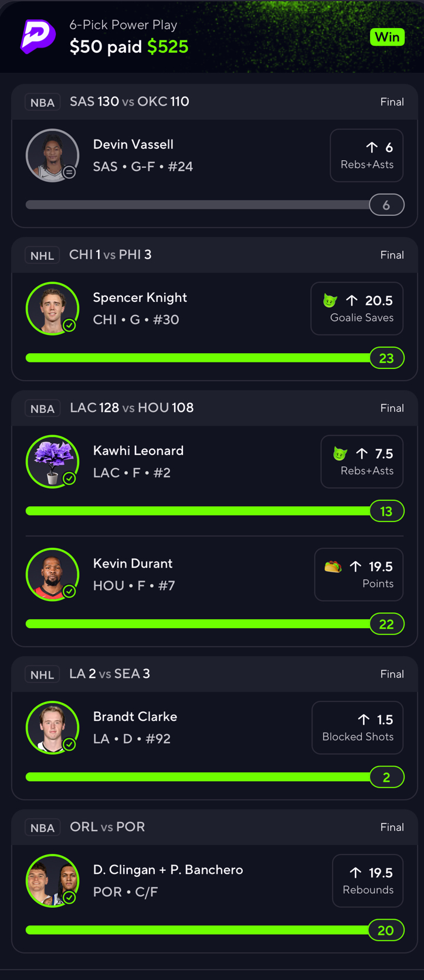424x980 pixels.
Task: Click the green demon icon on Kawhi Leonard
Action: tap(340, 453)
